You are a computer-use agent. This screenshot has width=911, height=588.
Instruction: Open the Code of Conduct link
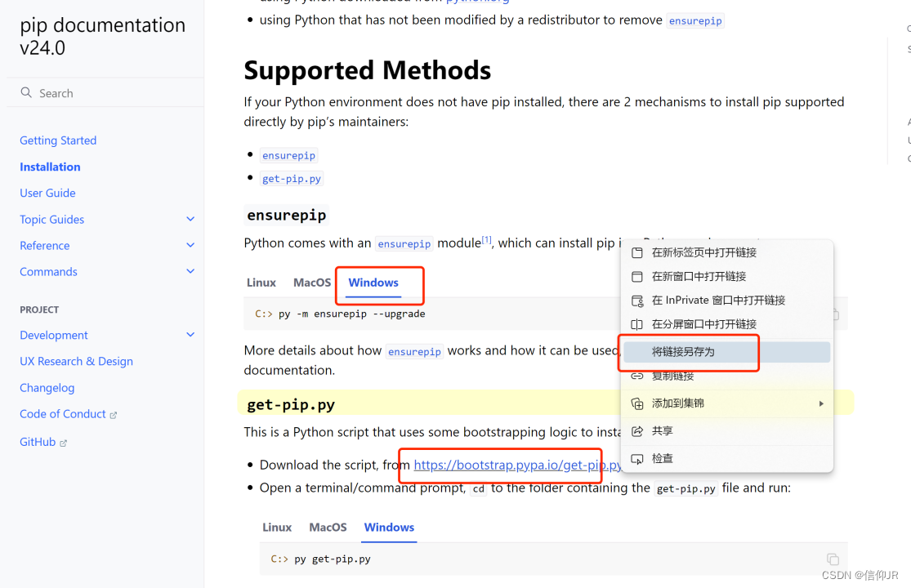point(63,414)
